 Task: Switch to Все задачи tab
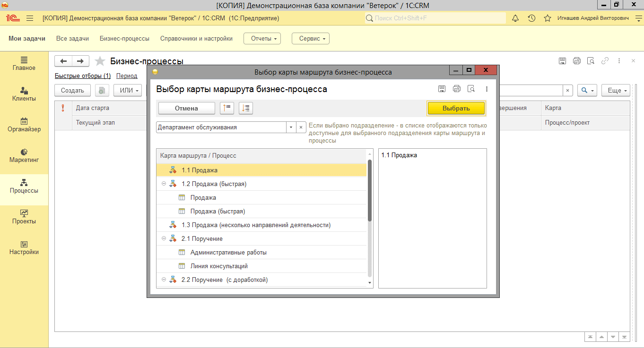click(72, 39)
